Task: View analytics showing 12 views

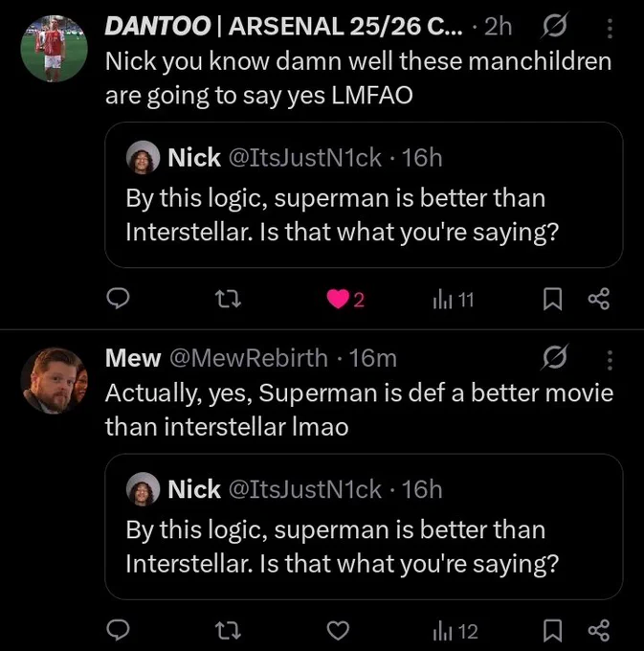Action: (455, 631)
